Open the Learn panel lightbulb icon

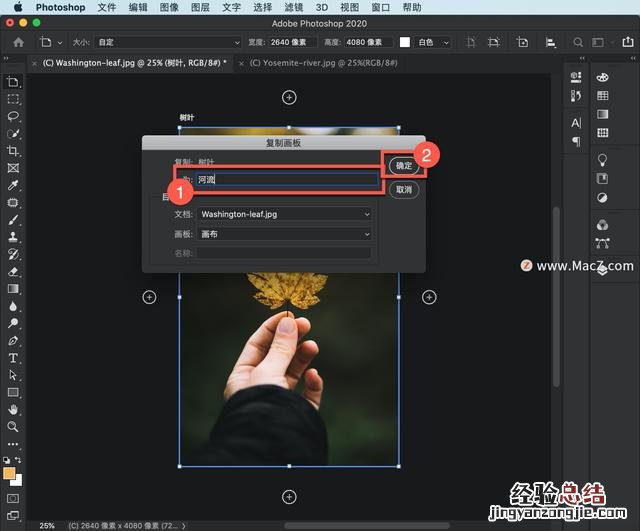coord(603,160)
